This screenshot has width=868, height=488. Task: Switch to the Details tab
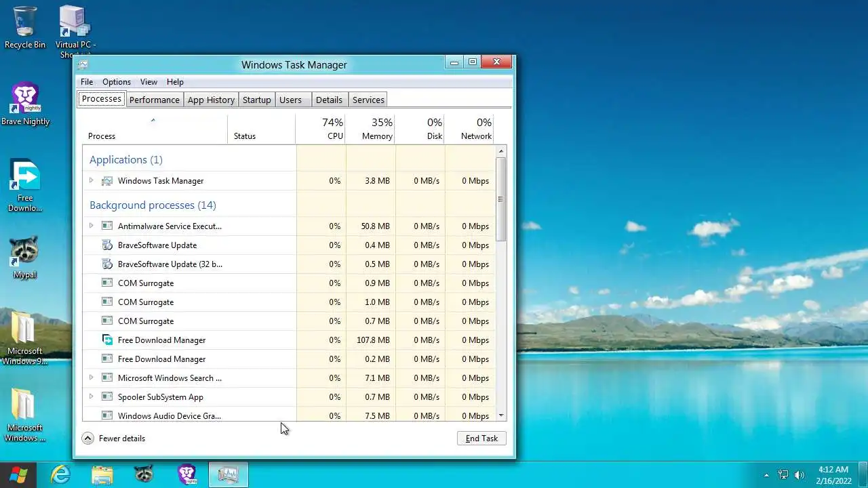329,100
